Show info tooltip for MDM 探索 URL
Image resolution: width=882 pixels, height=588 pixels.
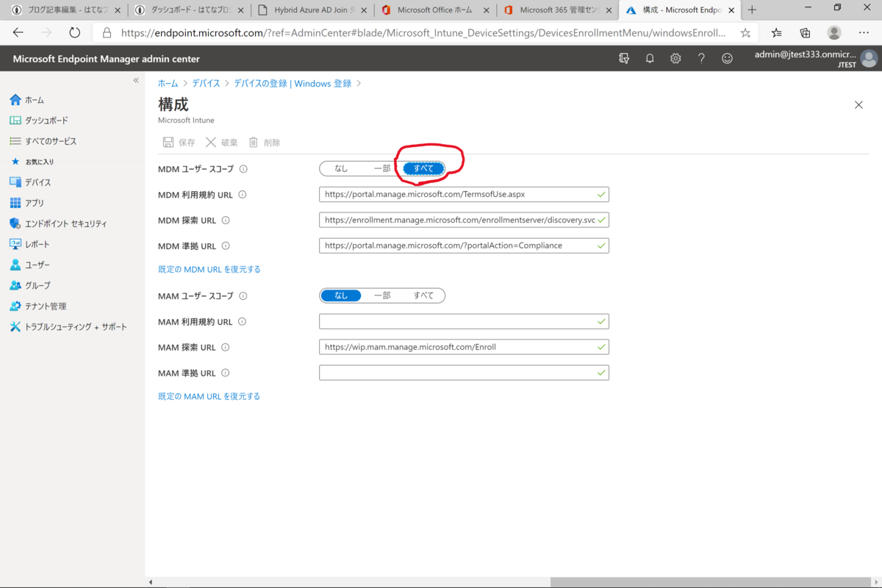(226, 220)
